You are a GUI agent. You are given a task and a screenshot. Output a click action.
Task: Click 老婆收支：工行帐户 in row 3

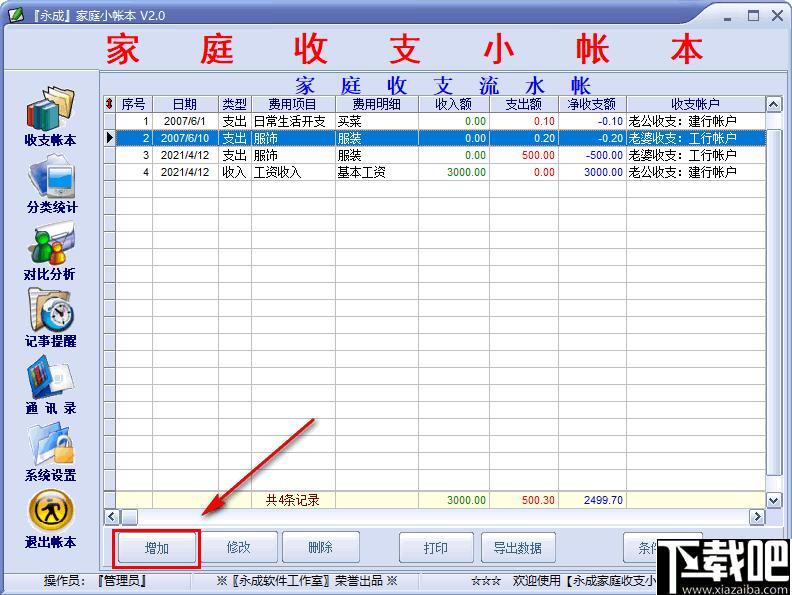point(696,155)
